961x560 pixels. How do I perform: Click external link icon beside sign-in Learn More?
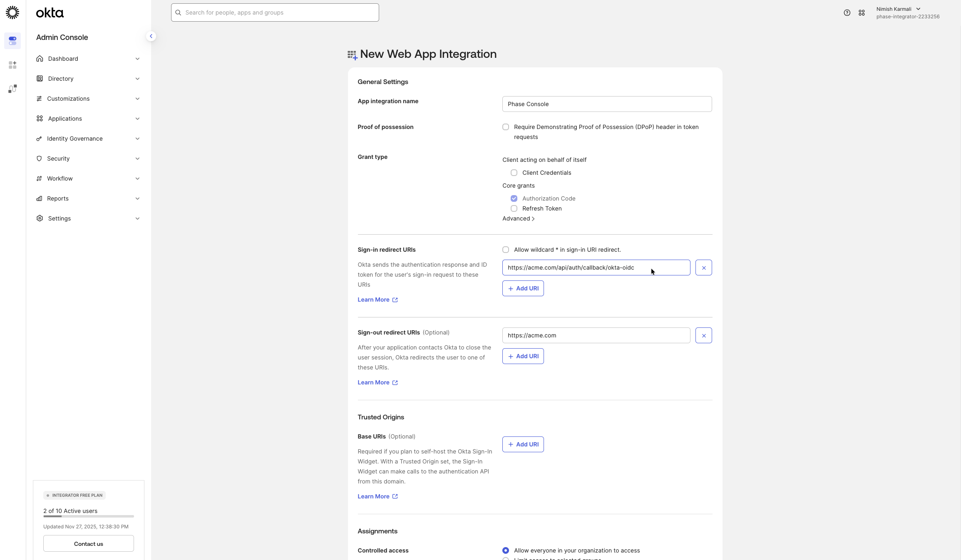(395, 300)
